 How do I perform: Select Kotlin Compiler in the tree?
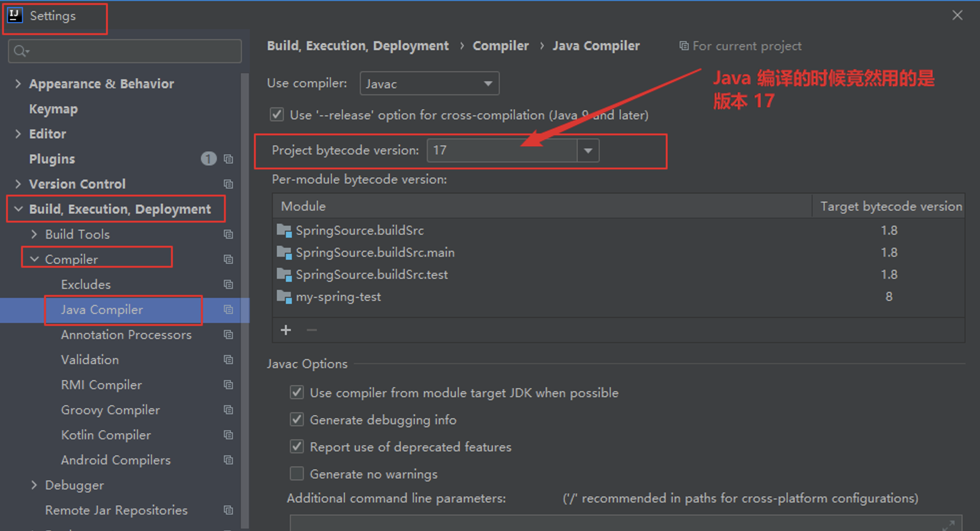coord(106,435)
